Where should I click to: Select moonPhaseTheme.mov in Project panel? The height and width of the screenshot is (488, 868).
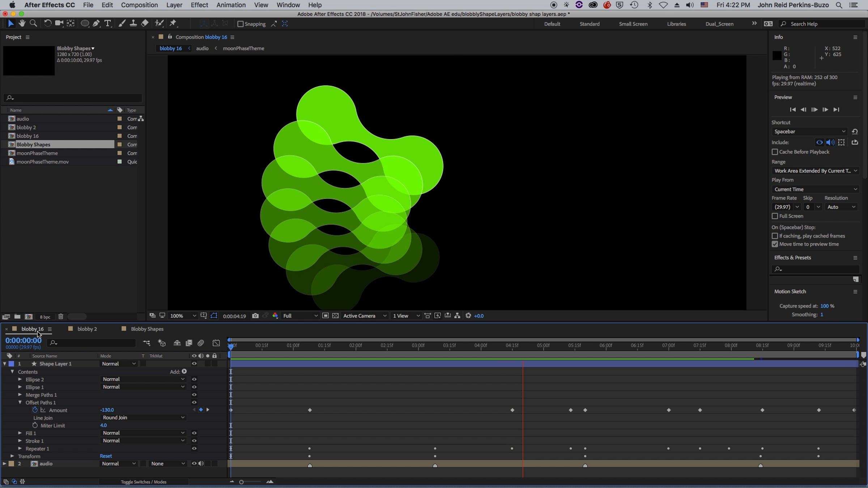pyautogui.click(x=42, y=162)
